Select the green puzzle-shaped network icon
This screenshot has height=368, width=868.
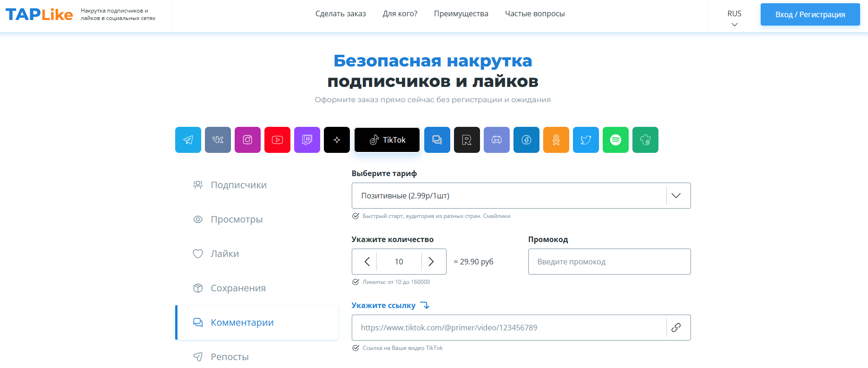point(645,140)
